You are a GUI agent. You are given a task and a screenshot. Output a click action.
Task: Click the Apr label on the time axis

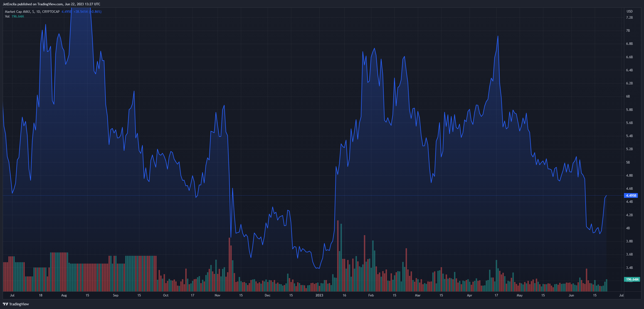(x=470, y=295)
